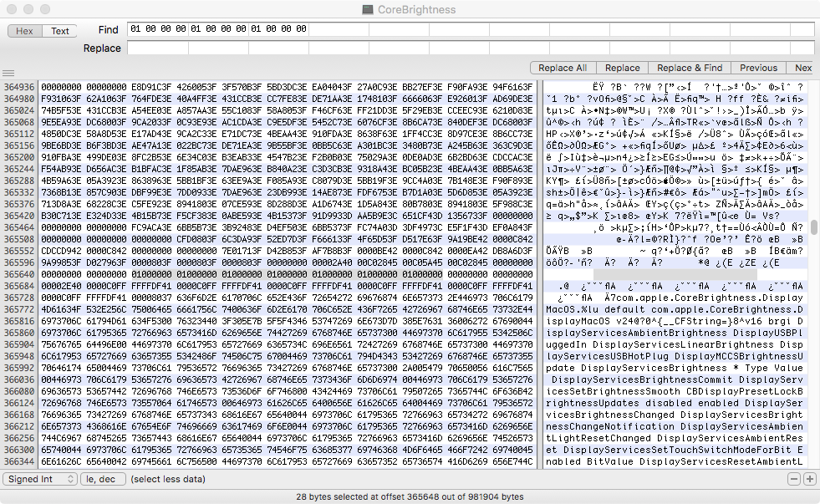The width and height of the screenshot is (820, 504).
Task: Open the Signed Int type dropdown
Action: [40, 479]
